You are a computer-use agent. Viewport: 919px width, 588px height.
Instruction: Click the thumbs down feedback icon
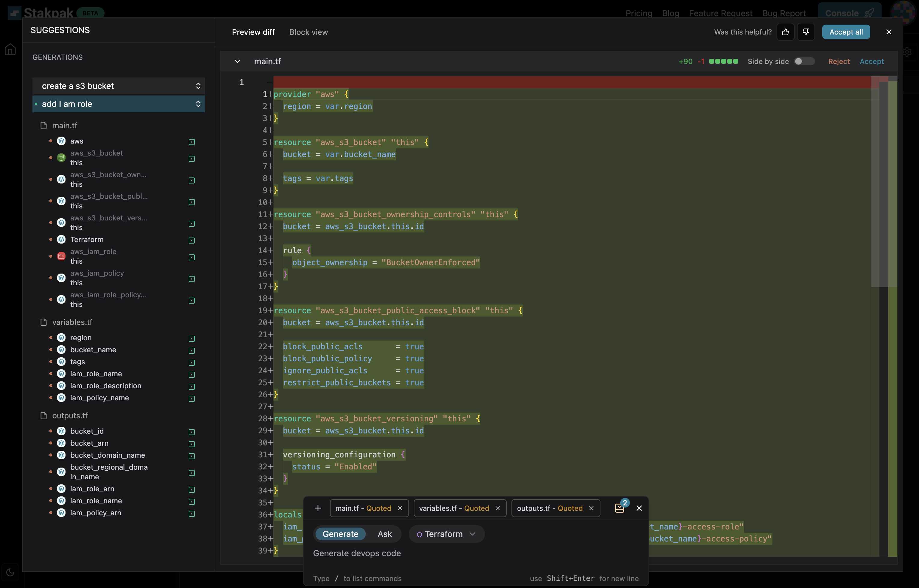coord(806,32)
